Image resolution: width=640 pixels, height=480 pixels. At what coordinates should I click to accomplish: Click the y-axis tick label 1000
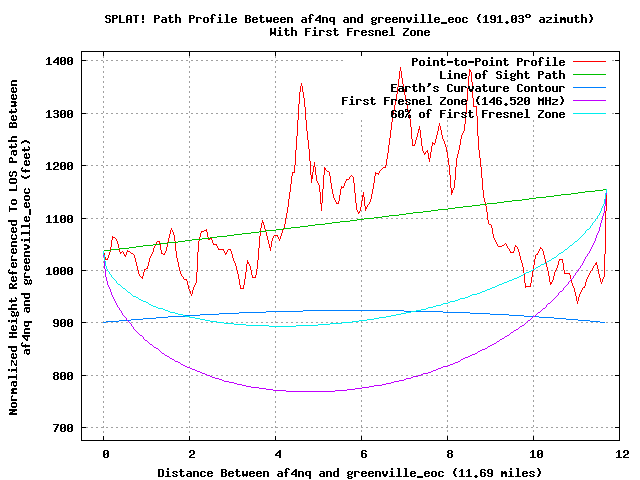coord(59,271)
